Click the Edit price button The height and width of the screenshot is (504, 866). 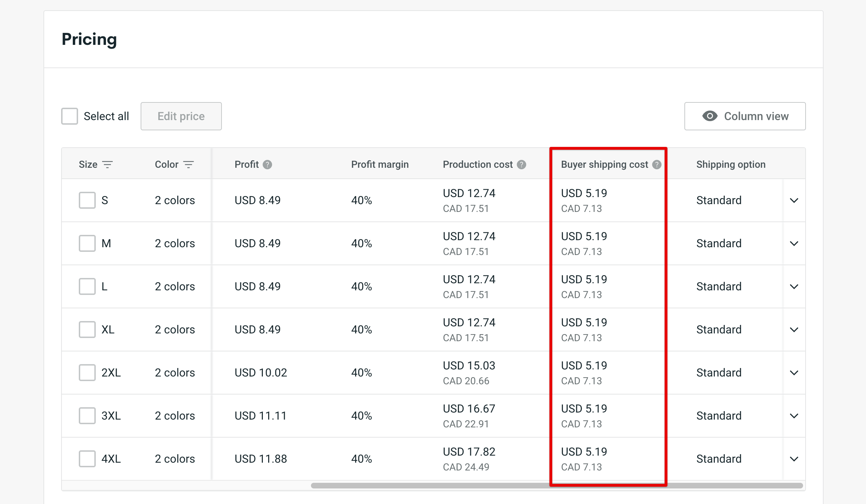(181, 116)
